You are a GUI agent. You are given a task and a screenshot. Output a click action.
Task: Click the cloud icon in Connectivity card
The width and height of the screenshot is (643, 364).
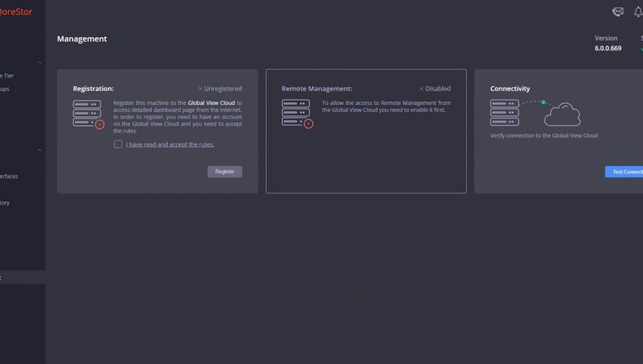tap(562, 114)
